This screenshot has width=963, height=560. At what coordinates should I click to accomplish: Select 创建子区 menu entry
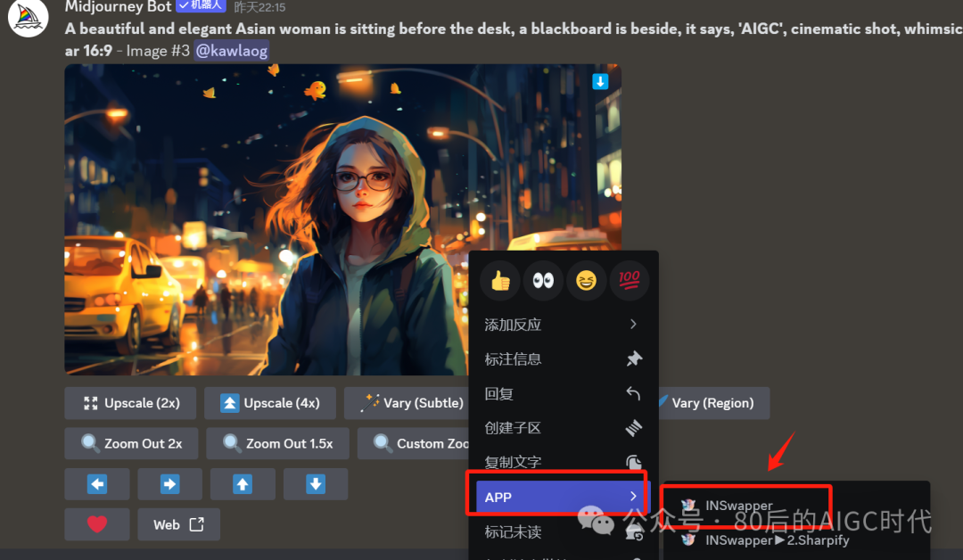coord(562,428)
